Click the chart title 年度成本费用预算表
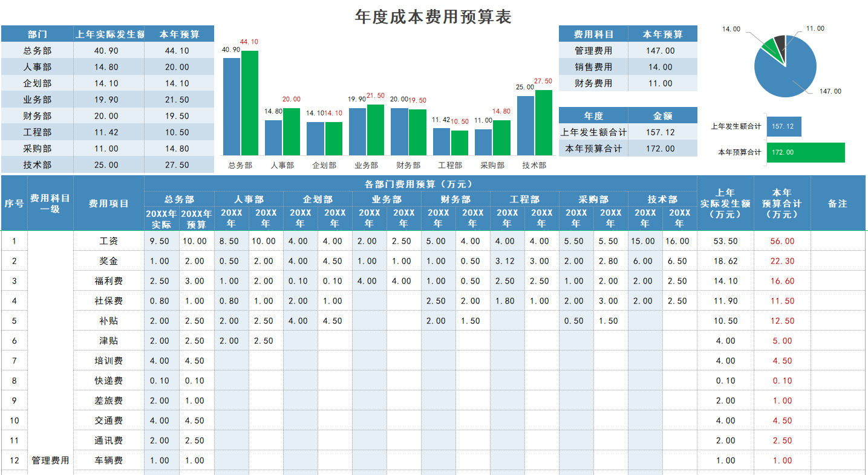Screen dimensions: 868x475 point(432,15)
